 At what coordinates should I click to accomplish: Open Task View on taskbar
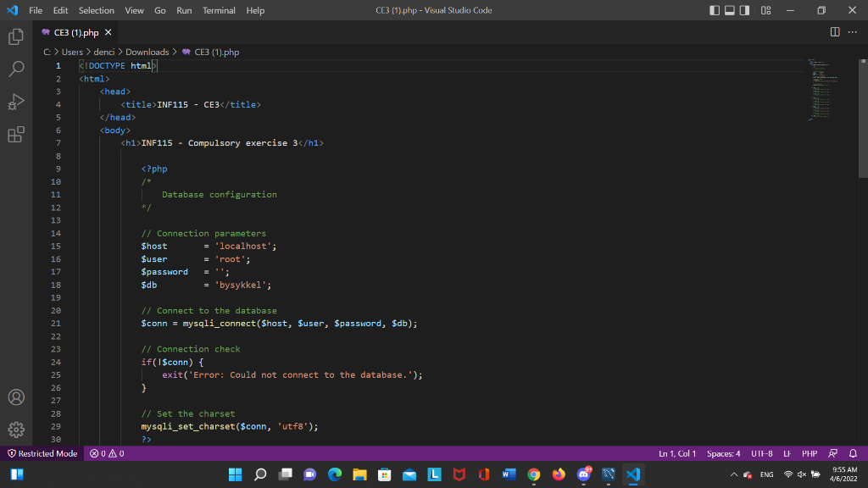click(285, 474)
